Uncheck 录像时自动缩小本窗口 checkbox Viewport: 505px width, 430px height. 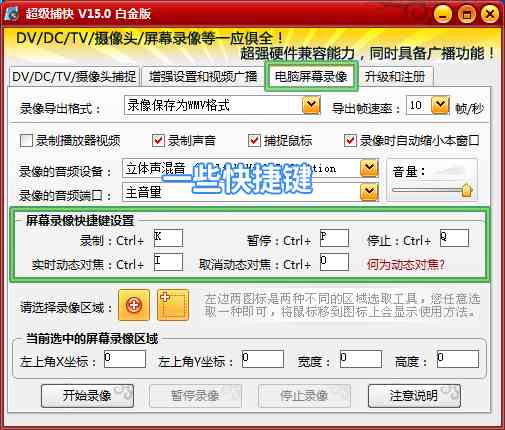(x=350, y=141)
